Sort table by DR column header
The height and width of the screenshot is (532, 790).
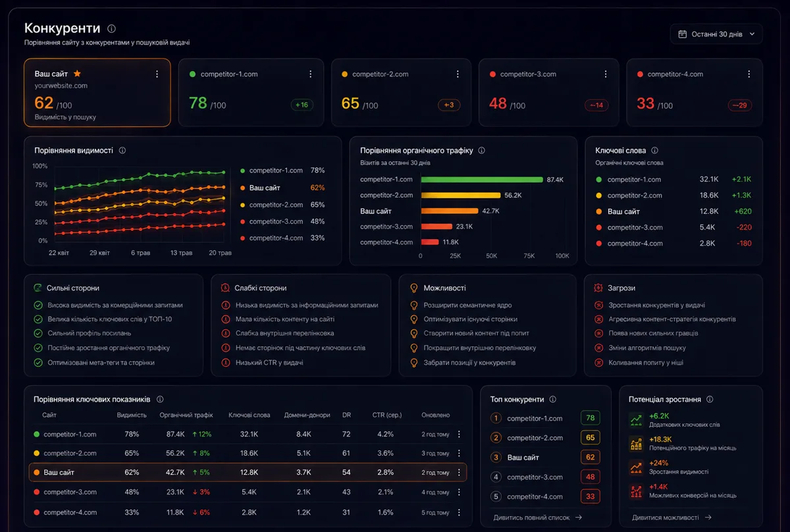click(x=346, y=415)
